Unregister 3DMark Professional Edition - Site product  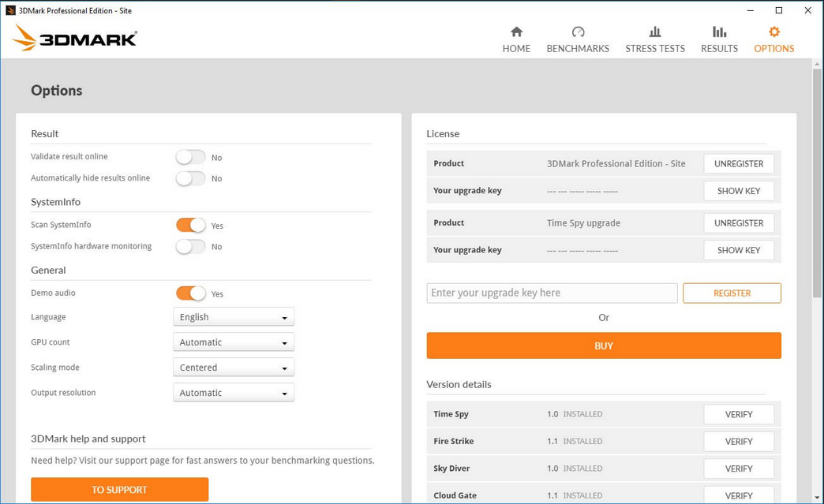[739, 164]
